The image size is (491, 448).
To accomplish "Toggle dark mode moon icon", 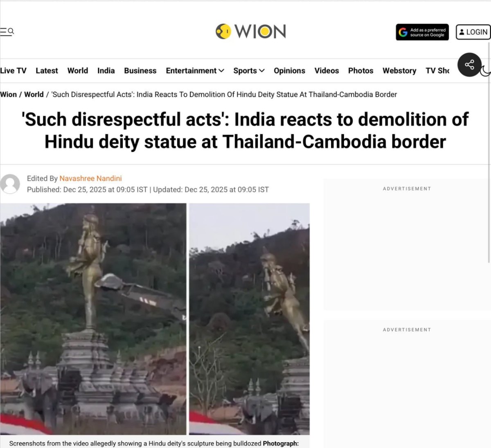I will pyautogui.click(x=485, y=71).
